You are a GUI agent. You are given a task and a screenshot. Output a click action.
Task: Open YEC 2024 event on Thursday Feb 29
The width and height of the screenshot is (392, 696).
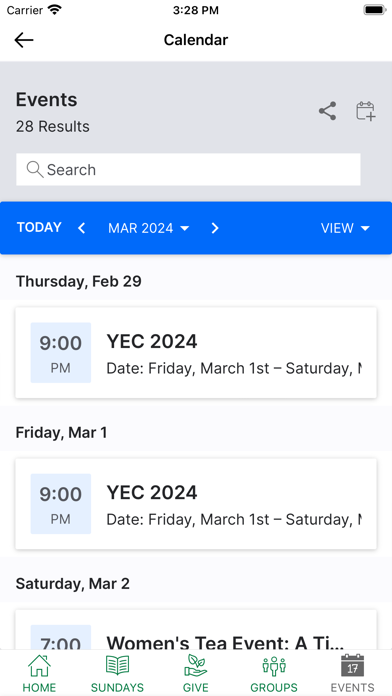click(x=196, y=353)
